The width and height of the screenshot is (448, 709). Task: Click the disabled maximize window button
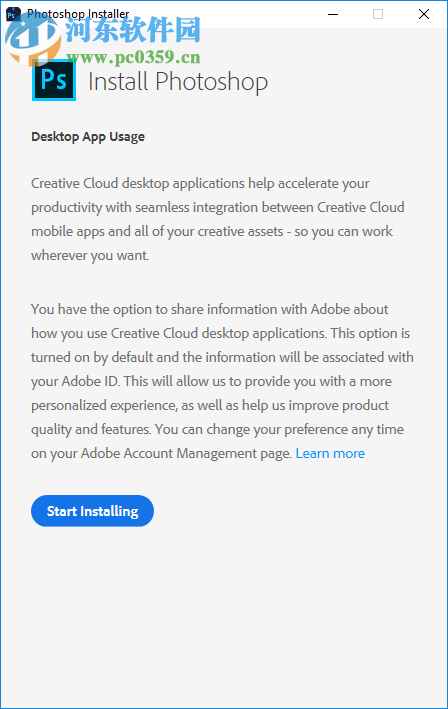pos(378,14)
